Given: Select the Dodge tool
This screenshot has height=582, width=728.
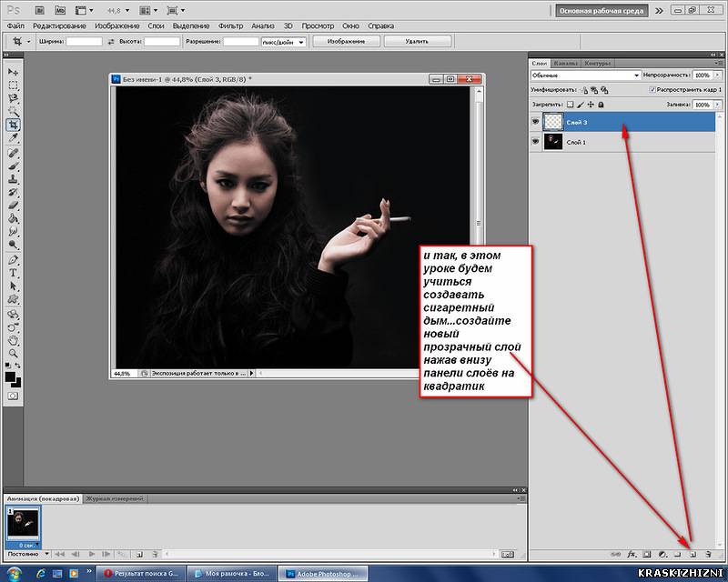Looking at the screenshot, I should [x=13, y=245].
